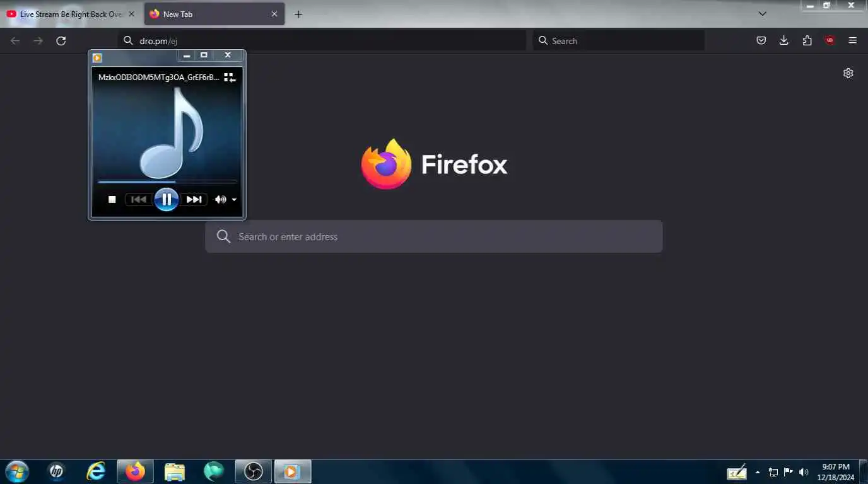This screenshot has width=868, height=484.
Task: Open the taskbar clock showing 9:07 PM
Action: pos(836,472)
